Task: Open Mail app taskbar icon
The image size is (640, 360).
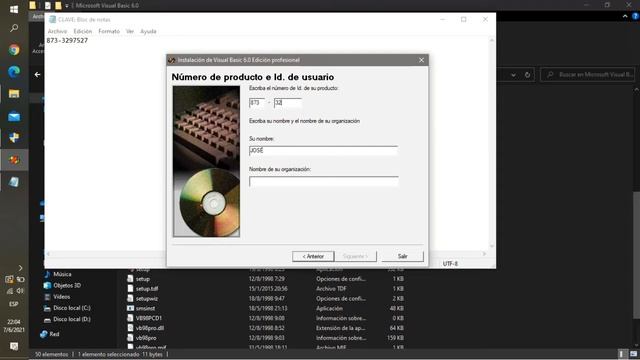Action: [x=14, y=117]
